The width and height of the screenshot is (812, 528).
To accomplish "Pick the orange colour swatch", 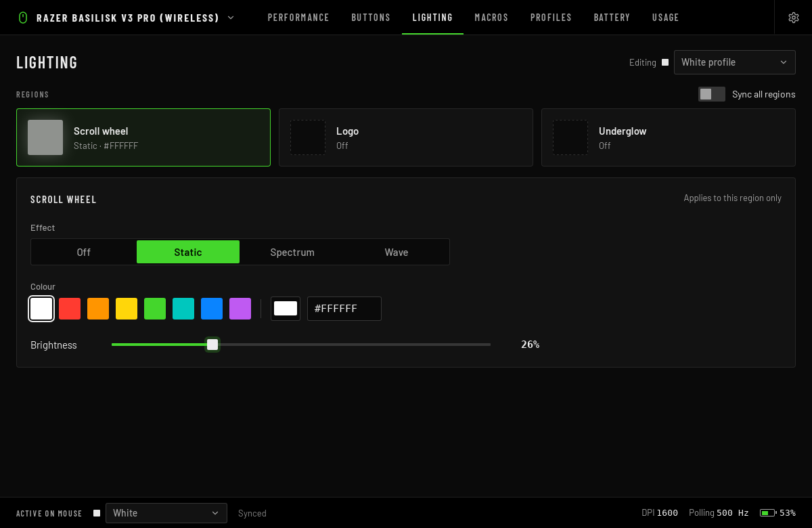I will [98, 309].
